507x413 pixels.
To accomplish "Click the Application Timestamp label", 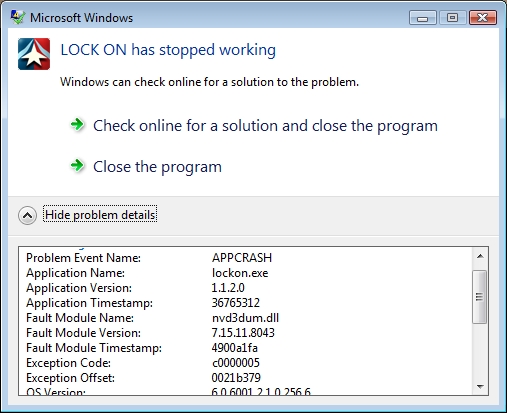I will (x=89, y=303).
